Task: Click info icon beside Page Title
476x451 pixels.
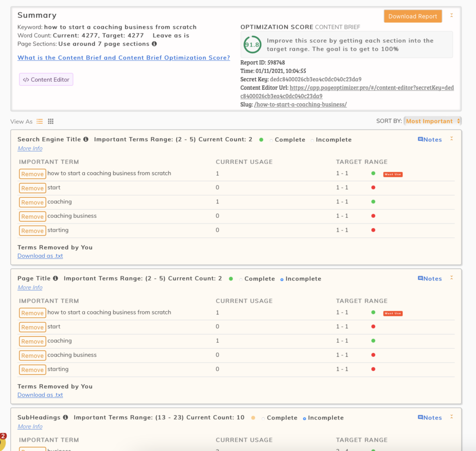Action: [x=56, y=278]
